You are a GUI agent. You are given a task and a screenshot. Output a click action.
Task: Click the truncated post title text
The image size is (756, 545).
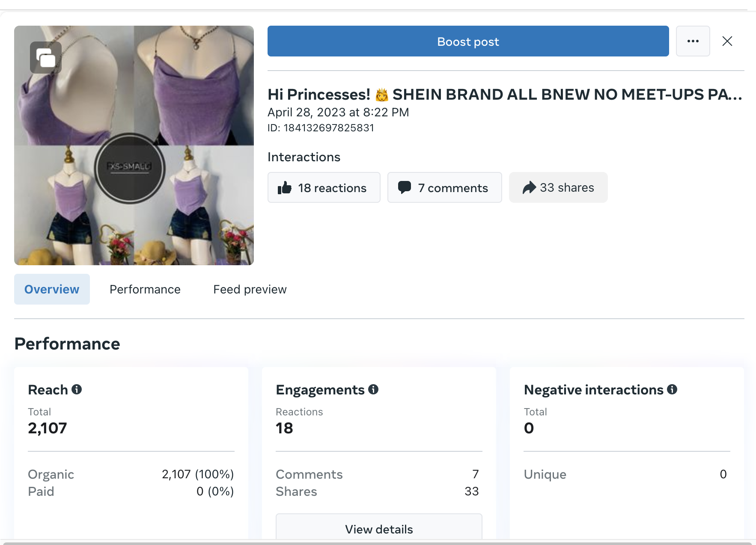tap(504, 95)
